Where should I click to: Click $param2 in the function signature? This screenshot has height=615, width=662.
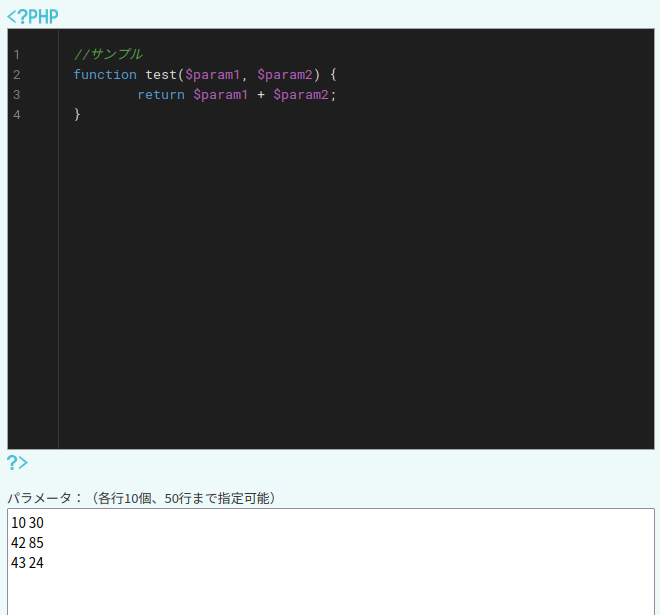pyautogui.click(x=285, y=75)
